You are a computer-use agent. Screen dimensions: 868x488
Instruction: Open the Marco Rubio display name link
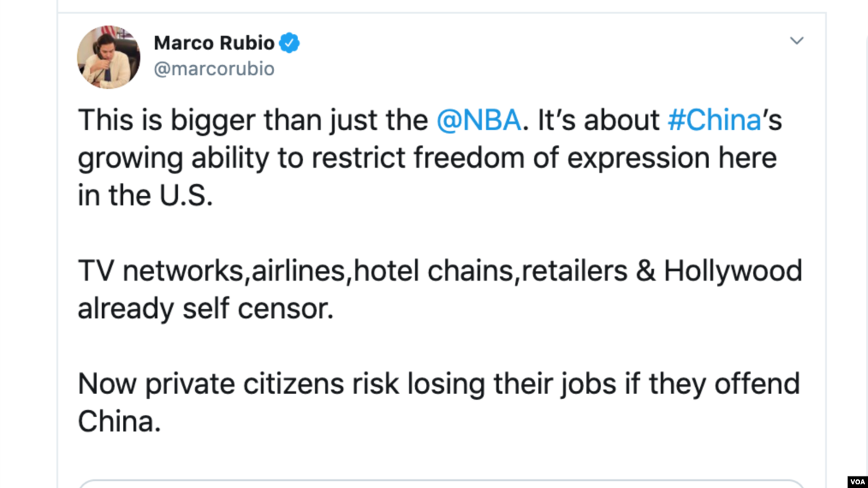214,43
